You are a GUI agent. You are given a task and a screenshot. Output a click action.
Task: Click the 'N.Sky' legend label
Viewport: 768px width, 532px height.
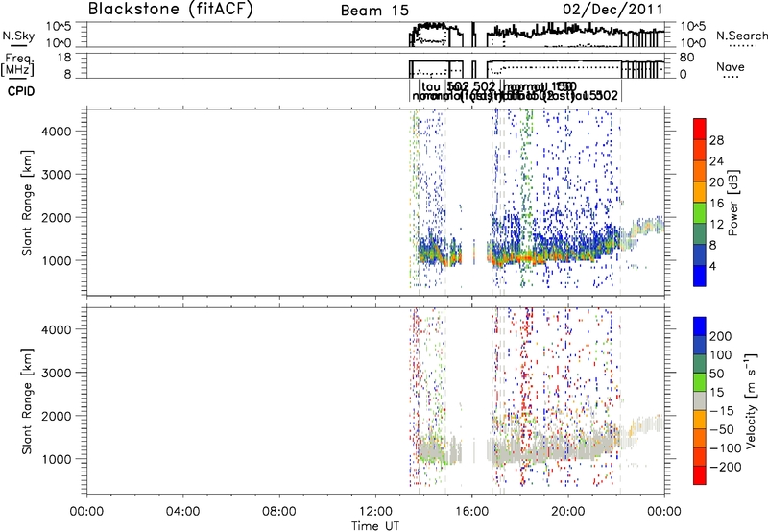pos(18,36)
